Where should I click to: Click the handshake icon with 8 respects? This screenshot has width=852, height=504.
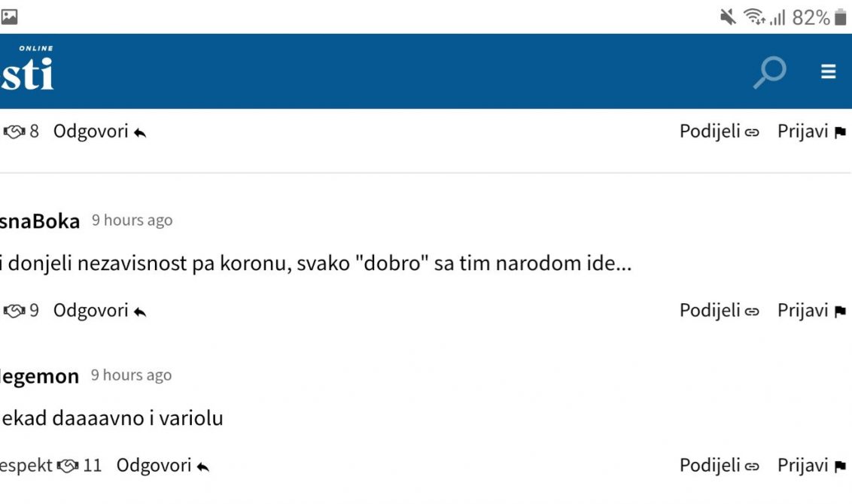point(14,132)
